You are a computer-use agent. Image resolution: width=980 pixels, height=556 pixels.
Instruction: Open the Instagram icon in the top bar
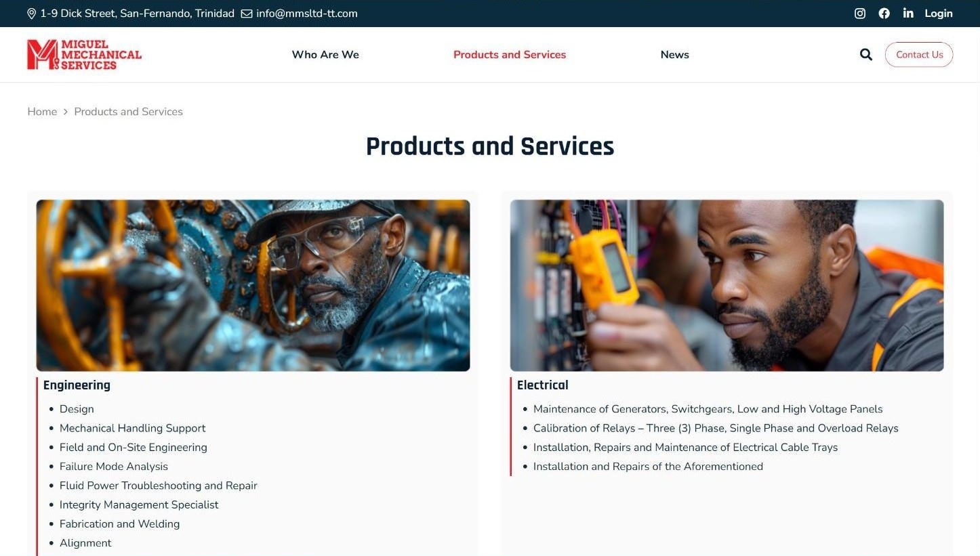[860, 14]
